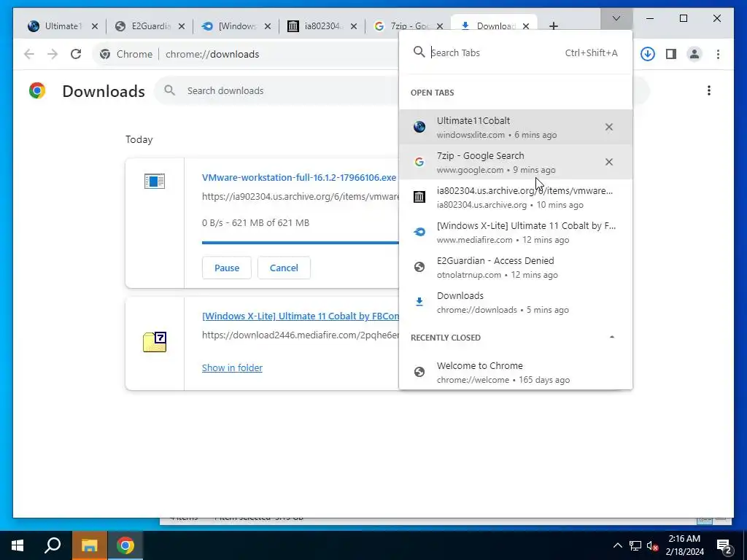
Task: Open the muted volume tray icon
Action: pos(652,545)
